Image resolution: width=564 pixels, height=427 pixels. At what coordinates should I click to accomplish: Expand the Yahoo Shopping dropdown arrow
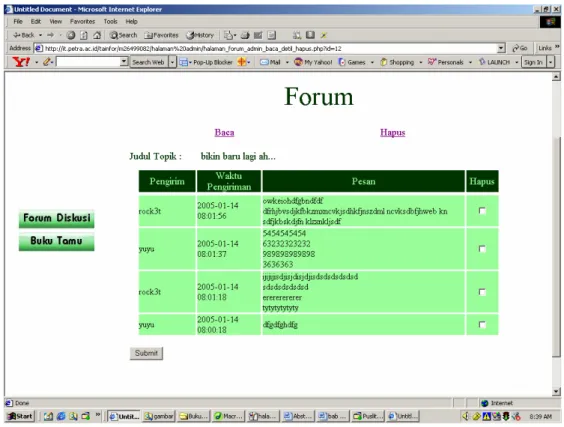[420, 63]
